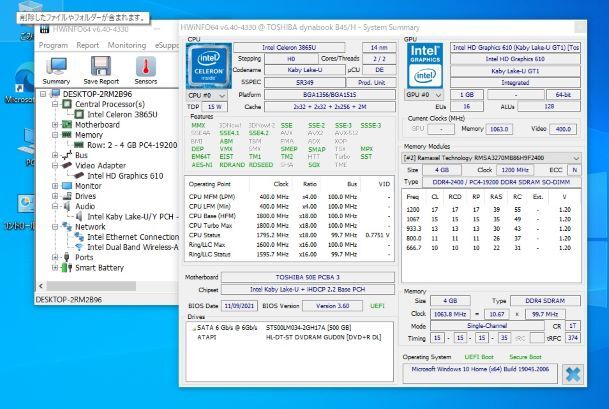Click the Intel Dual Band Wireless Wi-Fi icon
Screen dimensions: 609x409
coord(79,247)
